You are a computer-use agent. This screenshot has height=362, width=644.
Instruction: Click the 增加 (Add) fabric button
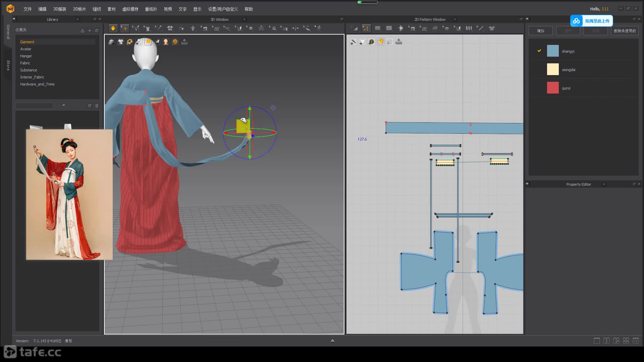[x=540, y=31]
